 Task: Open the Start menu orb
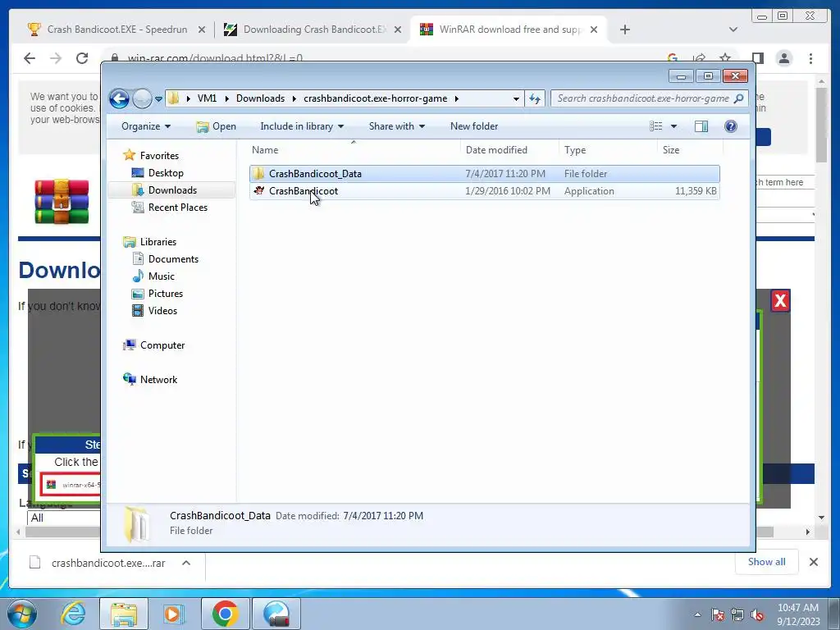22,613
